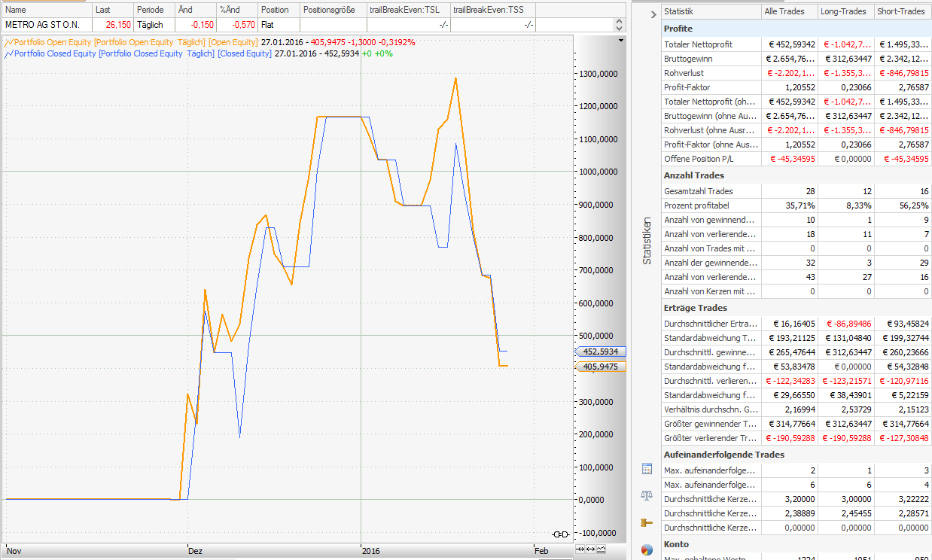Select the Short-Trades column header

pyautogui.click(x=901, y=11)
